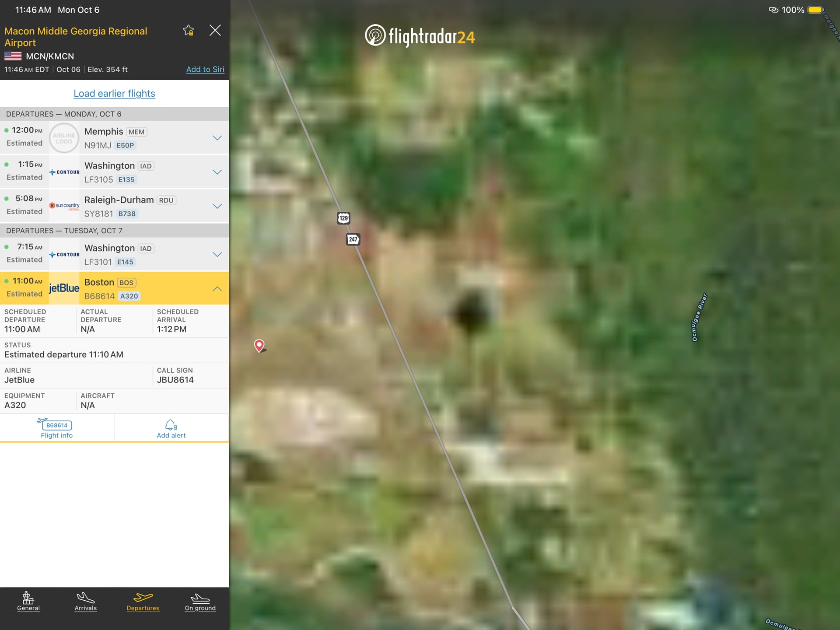Click the Add to Siri link
Image resolution: width=840 pixels, height=630 pixels.
click(205, 69)
